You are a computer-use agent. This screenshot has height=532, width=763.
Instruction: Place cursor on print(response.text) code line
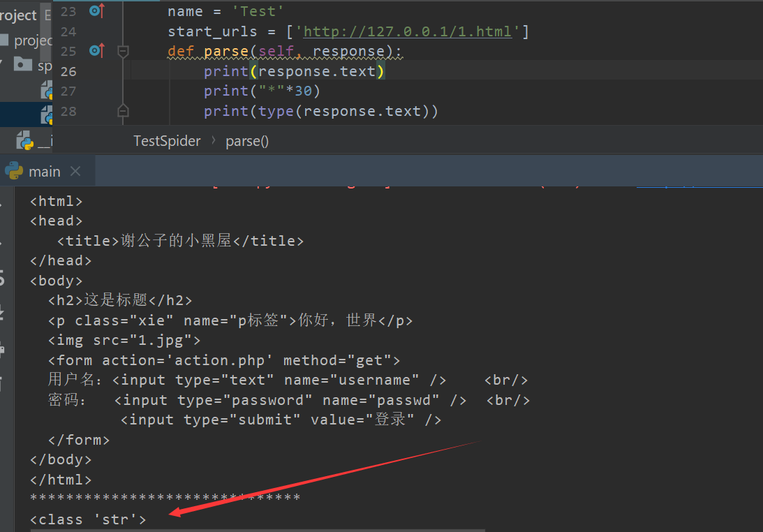click(x=295, y=71)
